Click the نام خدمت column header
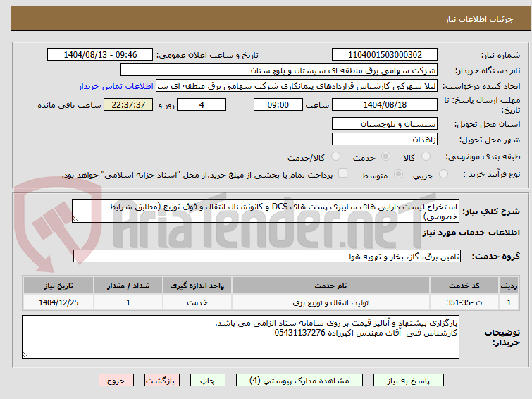Viewport: 532px width, 399px height. click(x=330, y=286)
